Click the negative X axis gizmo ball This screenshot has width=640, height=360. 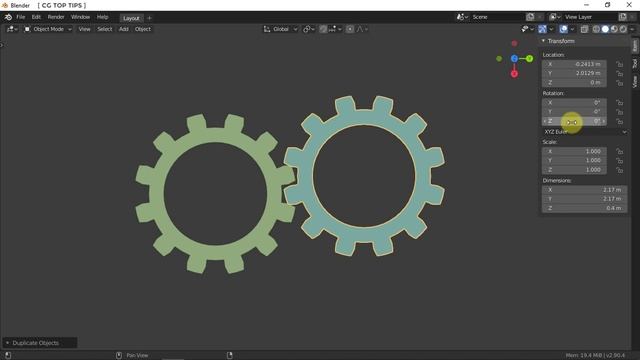click(x=514, y=43)
